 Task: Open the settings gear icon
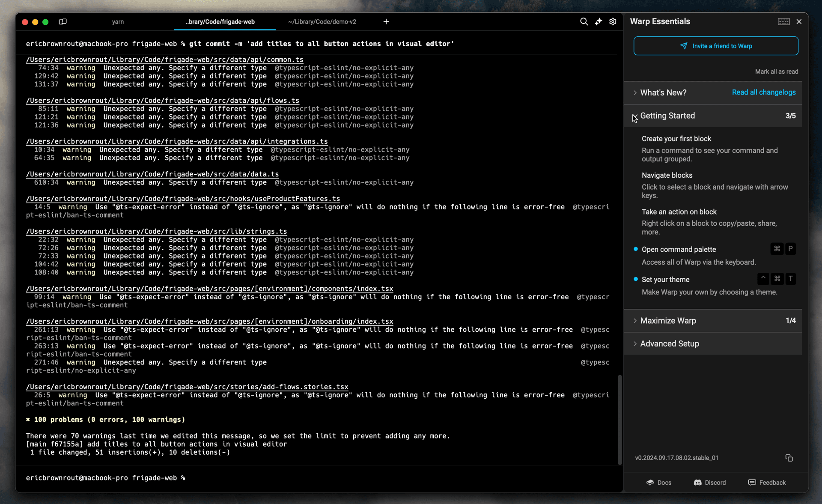(613, 21)
